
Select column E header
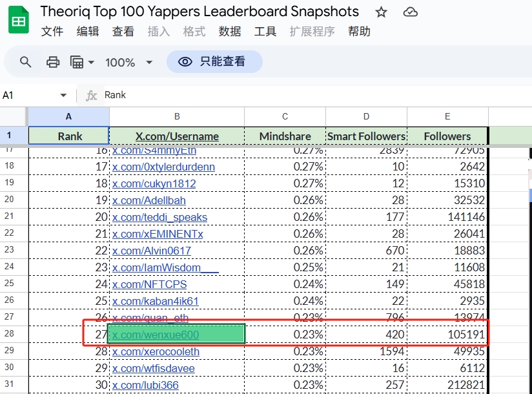coord(447,117)
